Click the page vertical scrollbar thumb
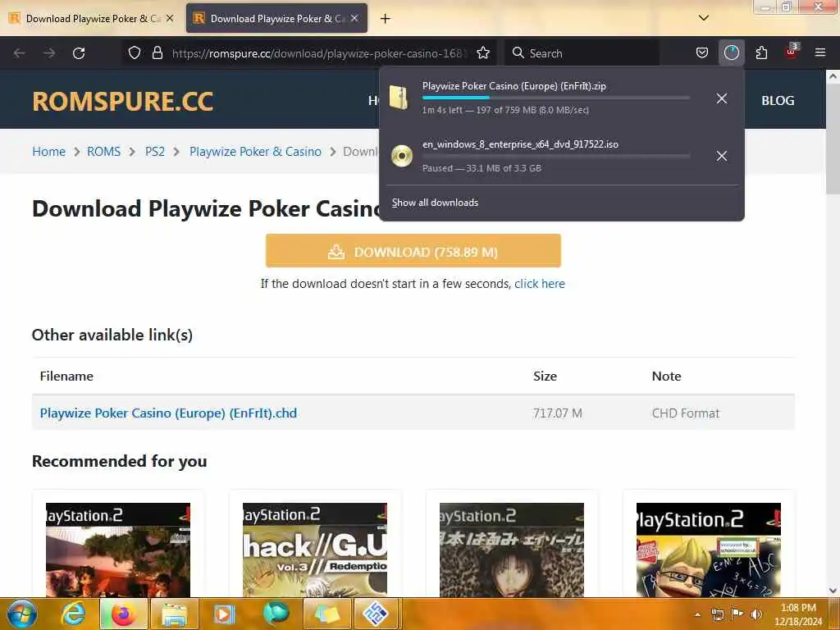Viewport: 840px width, 630px height. (x=833, y=140)
